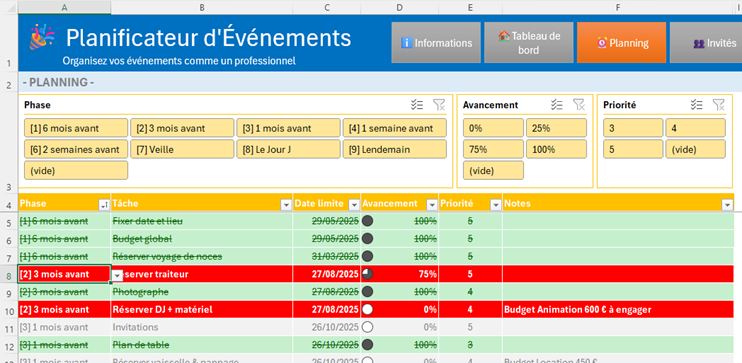742x363 pixels.
Task: Select the Budget Animation 600 € note cell
Action: tap(618, 310)
